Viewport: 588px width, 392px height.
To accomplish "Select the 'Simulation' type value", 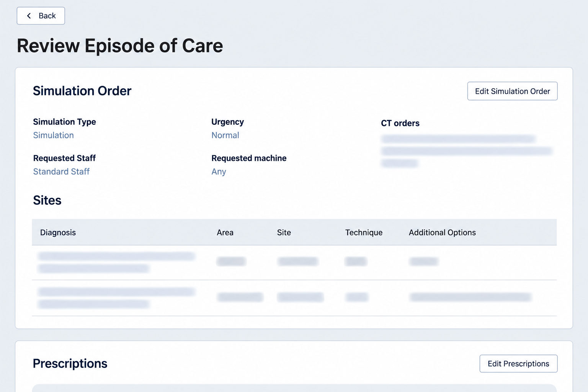I will 53,135.
